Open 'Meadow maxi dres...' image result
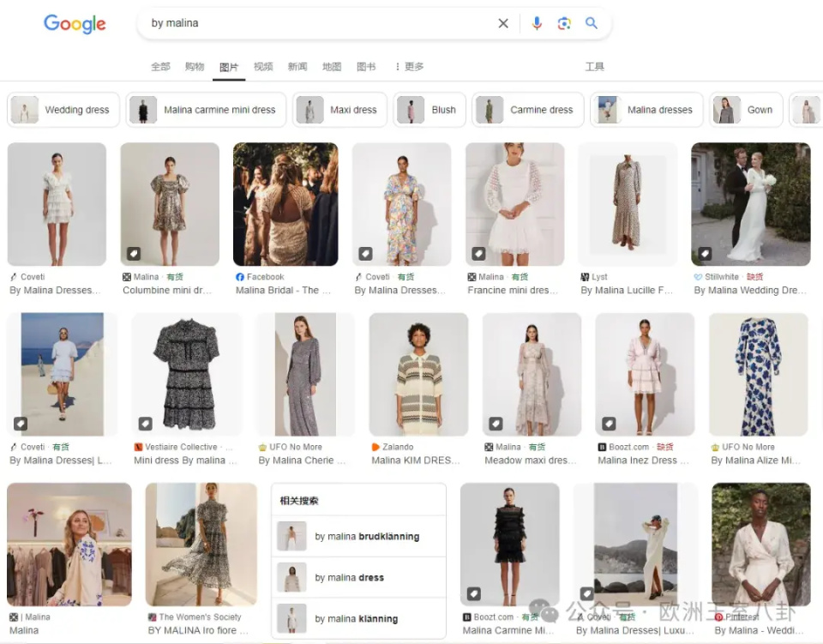Image resolution: width=823 pixels, height=644 pixels. (532, 374)
